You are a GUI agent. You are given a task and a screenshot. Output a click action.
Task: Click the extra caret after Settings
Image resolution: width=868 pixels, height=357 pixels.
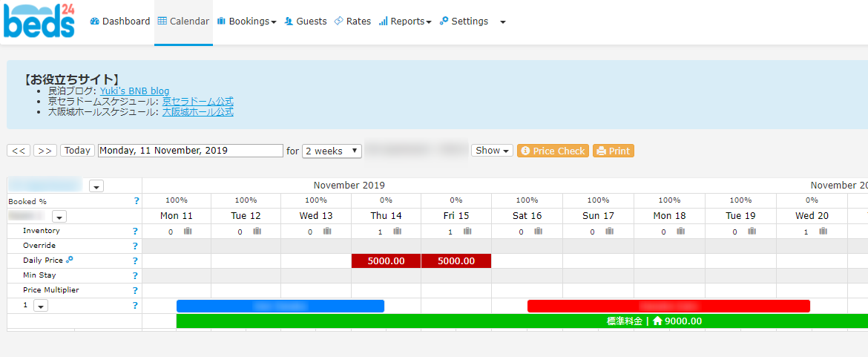tap(503, 22)
